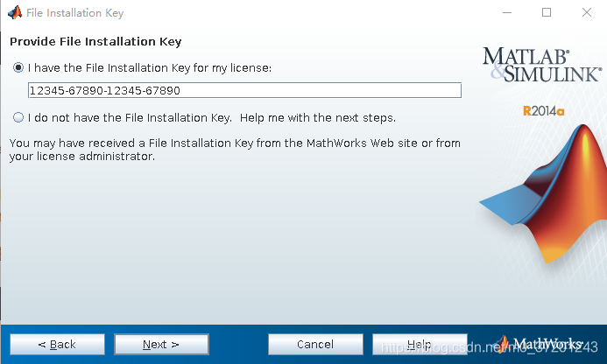Select "I have the File Installation Key" option
This screenshot has height=364, width=607.
pyautogui.click(x=18, y=67)
